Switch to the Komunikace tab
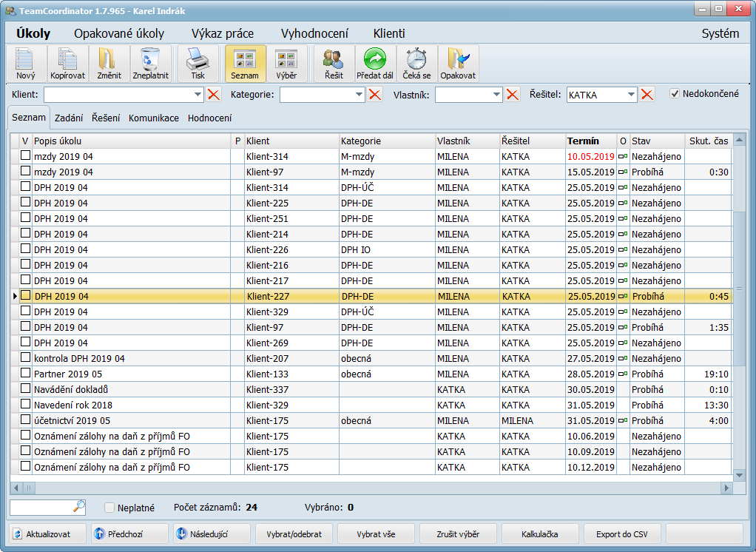 (153, 118)
